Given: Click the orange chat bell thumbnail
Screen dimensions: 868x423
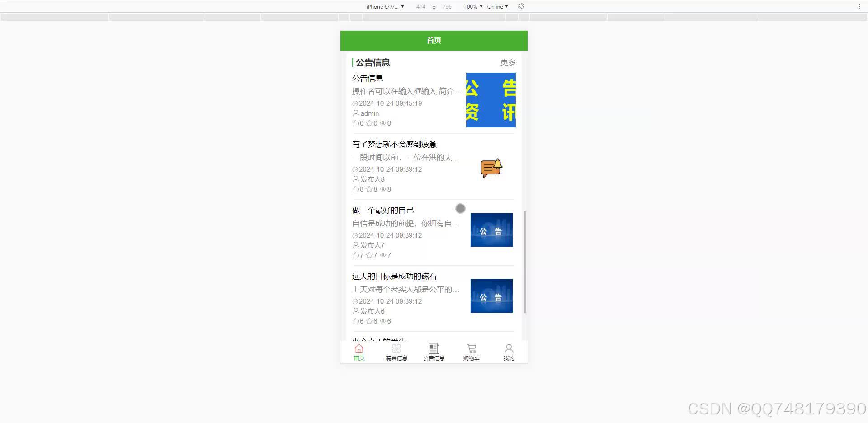Looking at the screenshot, I should pyautogui.click(x=491, y=168).
